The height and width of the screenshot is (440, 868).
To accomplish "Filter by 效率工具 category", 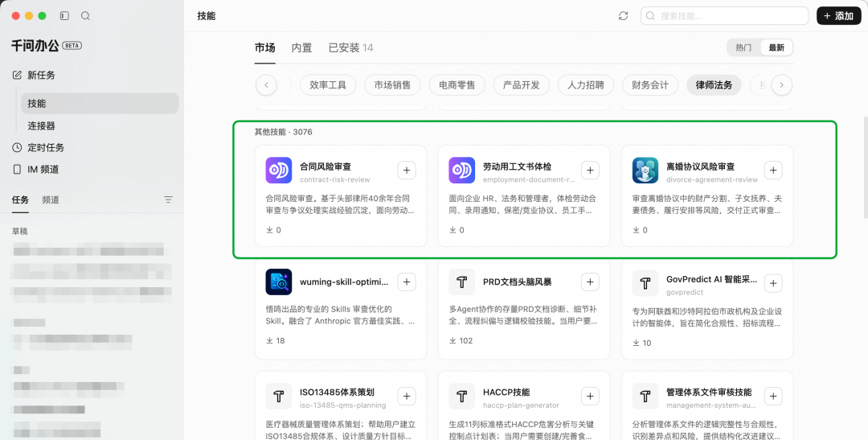I will pyautogui.click(x=328, y=84).
